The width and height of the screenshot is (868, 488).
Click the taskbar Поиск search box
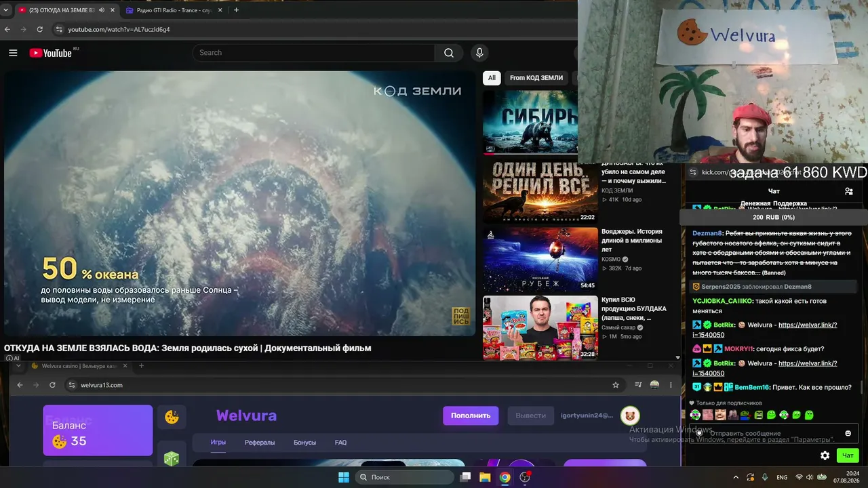click(x=406, y=477)
